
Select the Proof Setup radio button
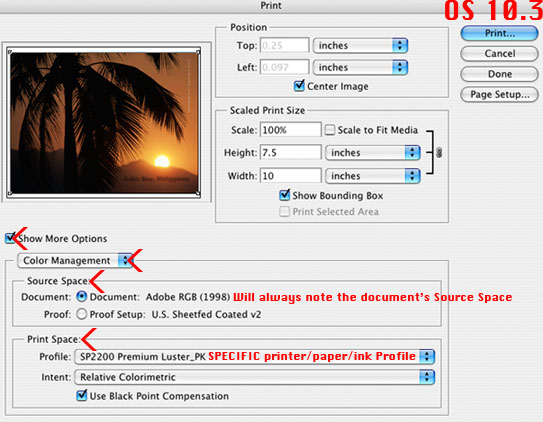tap(81, 314)
